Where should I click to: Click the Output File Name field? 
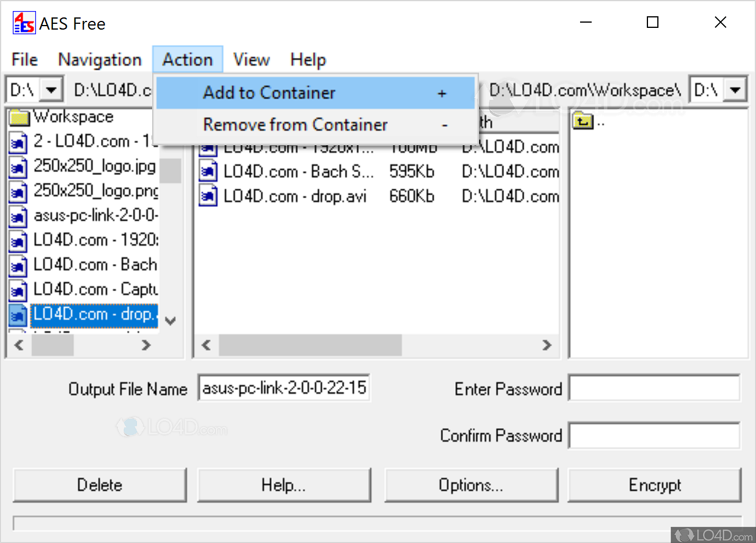[x=284, y=388]
